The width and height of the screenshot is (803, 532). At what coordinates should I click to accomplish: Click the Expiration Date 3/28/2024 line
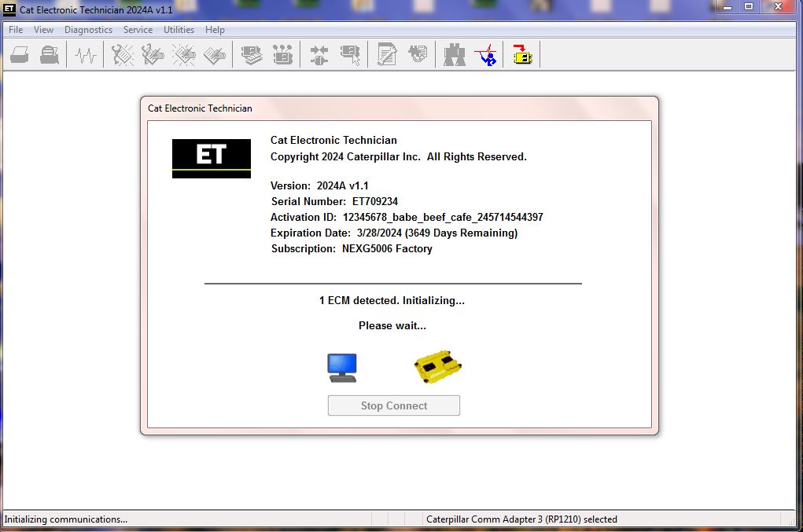pyautogui.click(x=394, y=233)
